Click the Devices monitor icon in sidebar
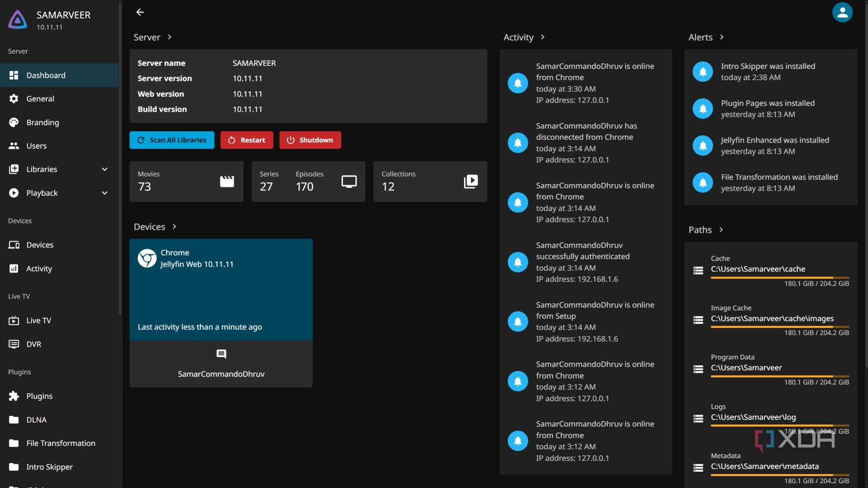Screen dimensions: 868x488 (14, 245)
